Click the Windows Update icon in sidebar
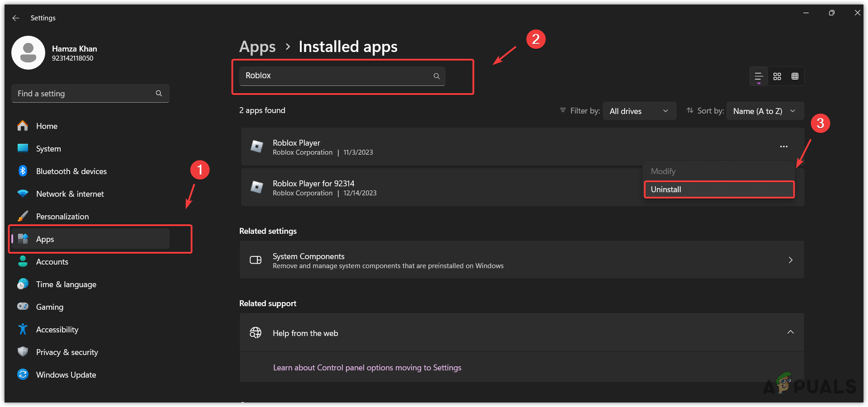 click(x=23, y=374)
